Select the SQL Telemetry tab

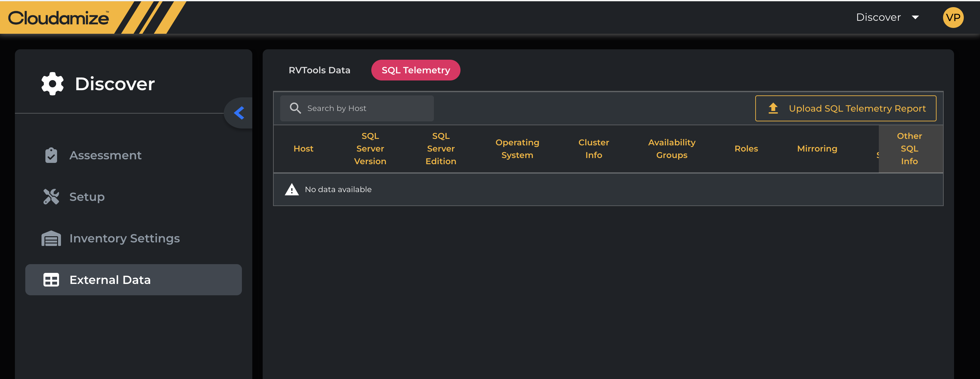[x=415, y=70]
